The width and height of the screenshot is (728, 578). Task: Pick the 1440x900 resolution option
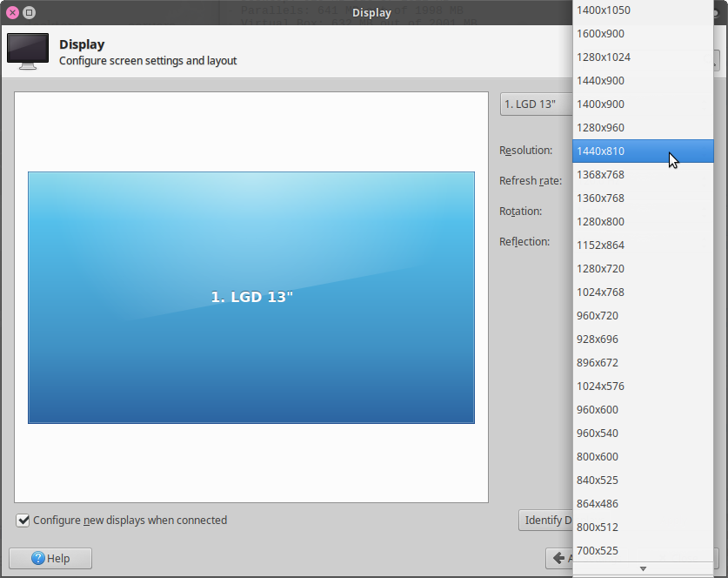coord(643,81)
